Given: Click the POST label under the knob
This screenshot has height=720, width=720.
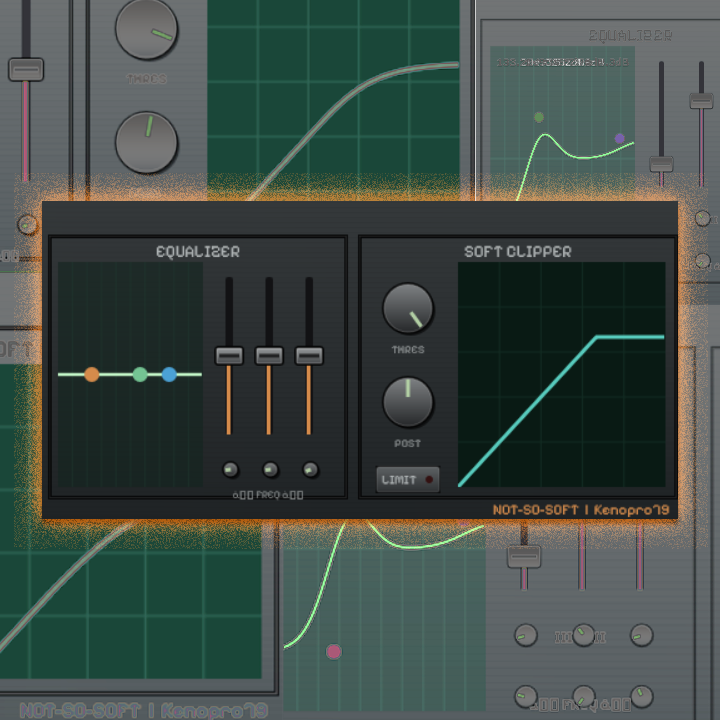Looking at the screenshot, I should pyautogui.click(x=407, y=444).
